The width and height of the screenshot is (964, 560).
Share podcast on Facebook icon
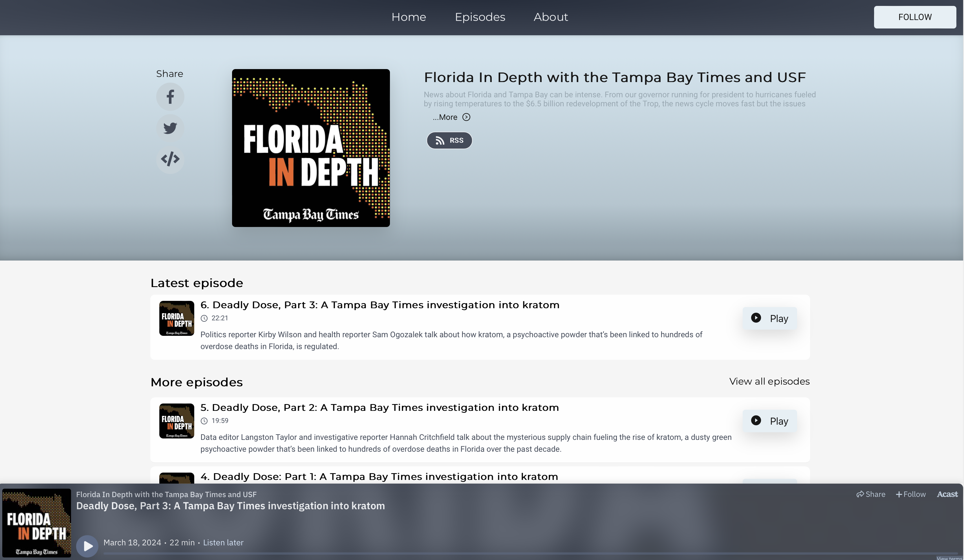point(170,97)
